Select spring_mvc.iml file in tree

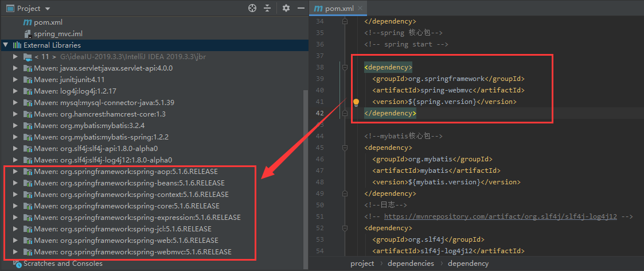[58, 34]
